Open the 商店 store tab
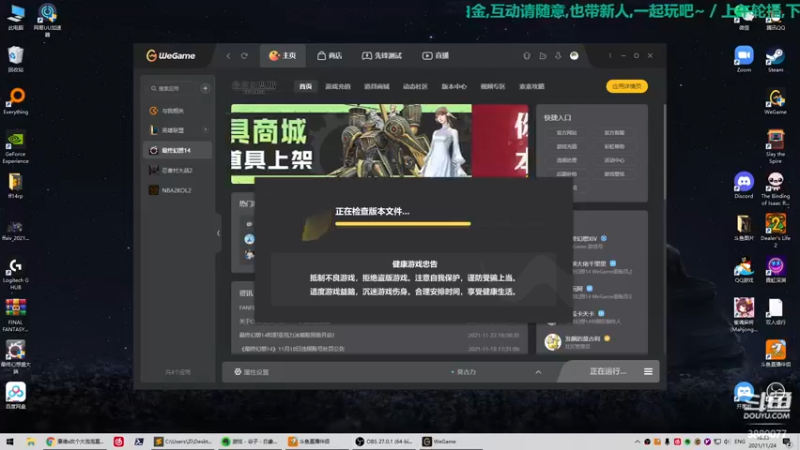 329,56
